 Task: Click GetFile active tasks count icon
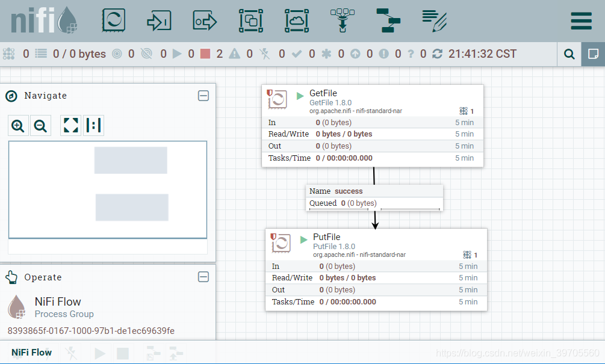(x=464, y=111)
